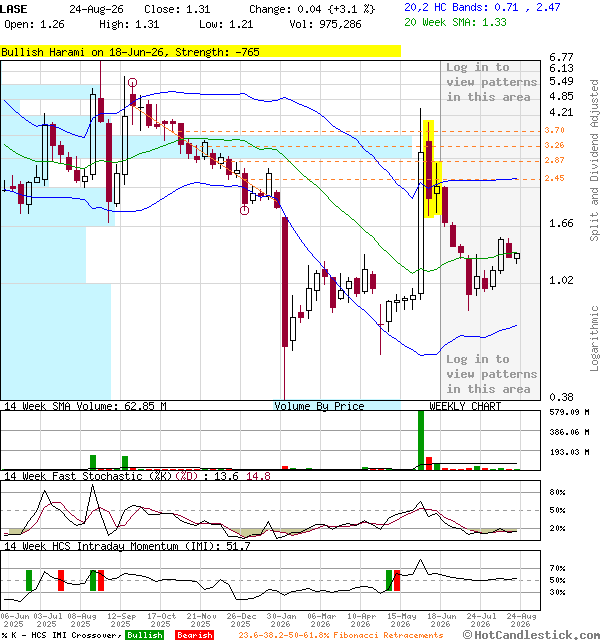Click the yellow-highlighted Bullish Harami candlesticks
The image size is (600, 640).
[x=432, y=169]
